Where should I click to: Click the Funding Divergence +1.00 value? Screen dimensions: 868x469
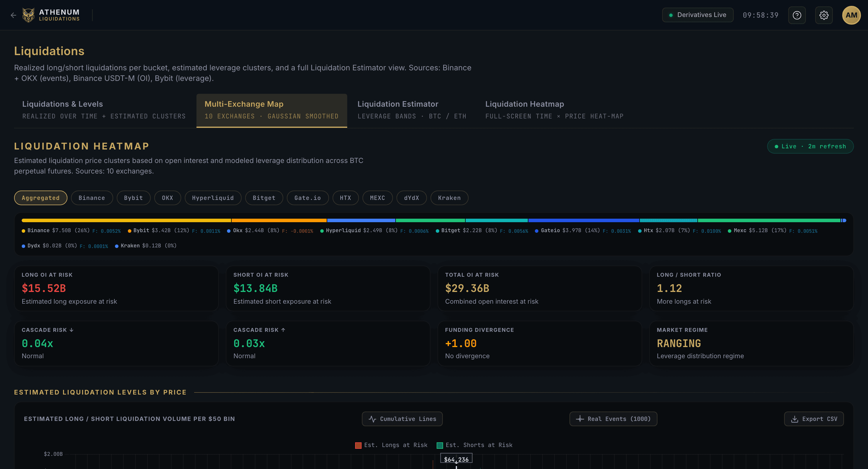[461, 343]
